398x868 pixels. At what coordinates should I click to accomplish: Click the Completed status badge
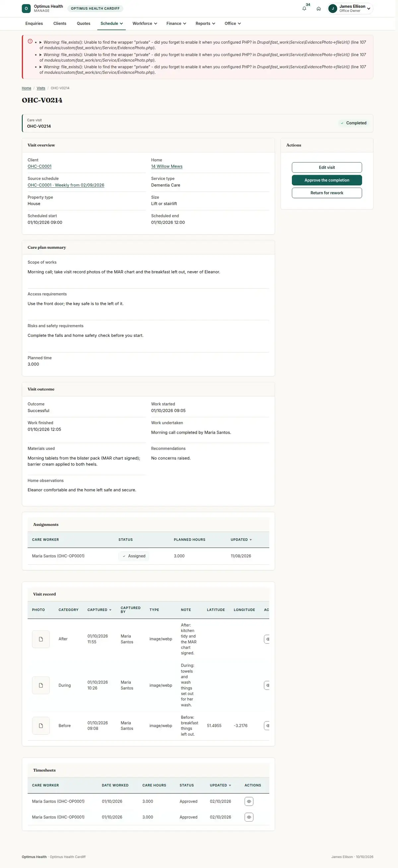(x=354, y=123)
